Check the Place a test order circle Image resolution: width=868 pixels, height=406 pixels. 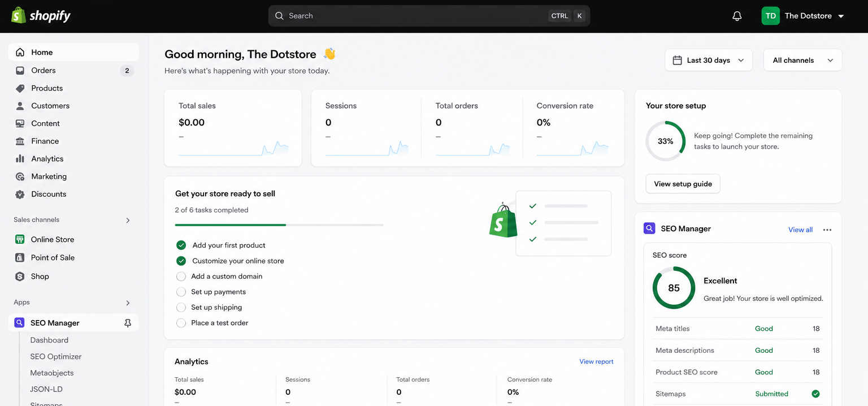pyautogui.click(x=181, y=323)
